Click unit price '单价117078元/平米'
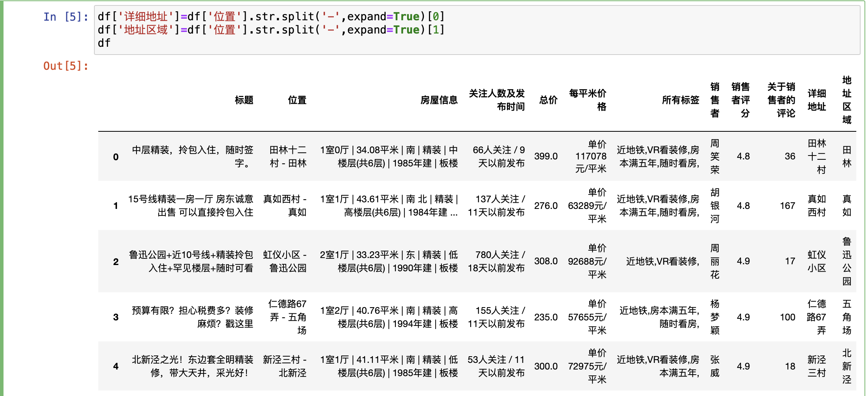 coord(591,157)
